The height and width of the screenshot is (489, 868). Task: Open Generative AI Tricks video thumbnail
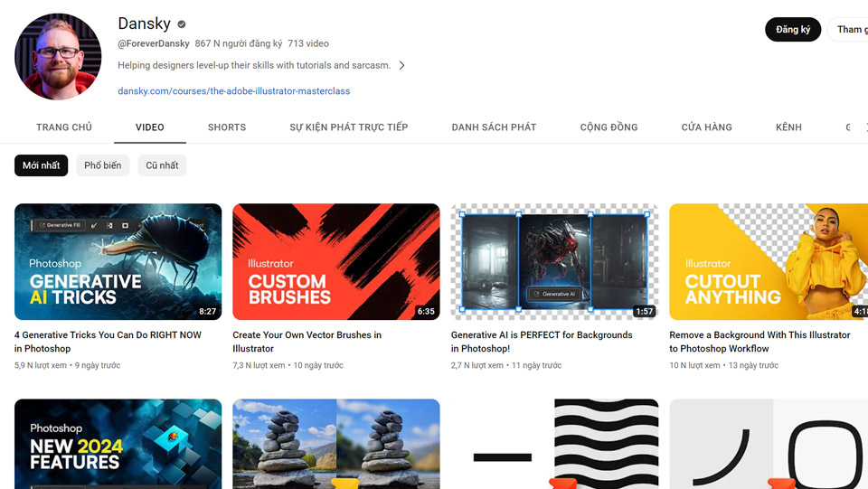(x=118, y=261)
